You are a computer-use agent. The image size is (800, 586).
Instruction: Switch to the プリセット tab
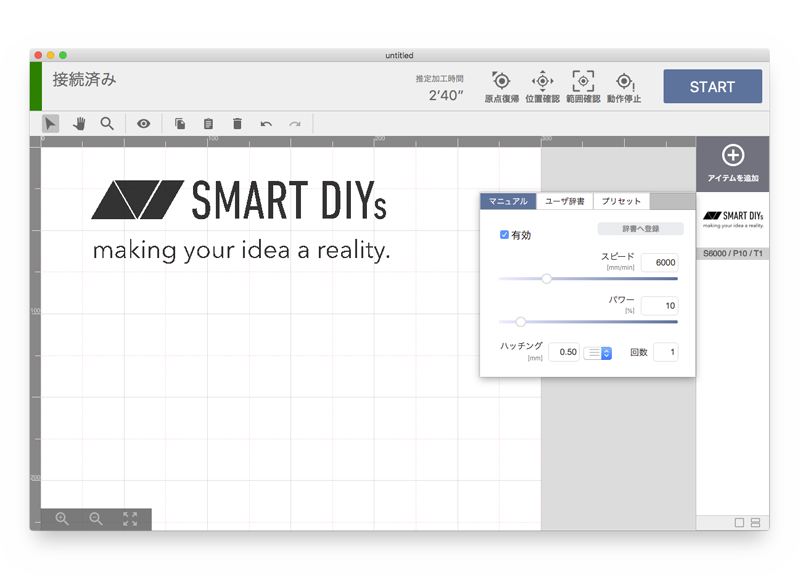point(620,200)
